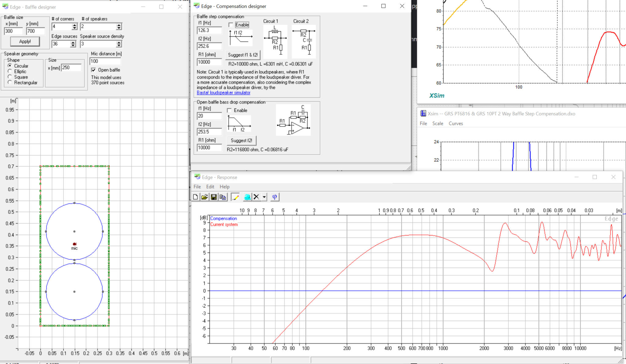The width and height of the screenshot is (626, 364).
Task: Show phase with the blue phi icon
Action: (274, 197)
